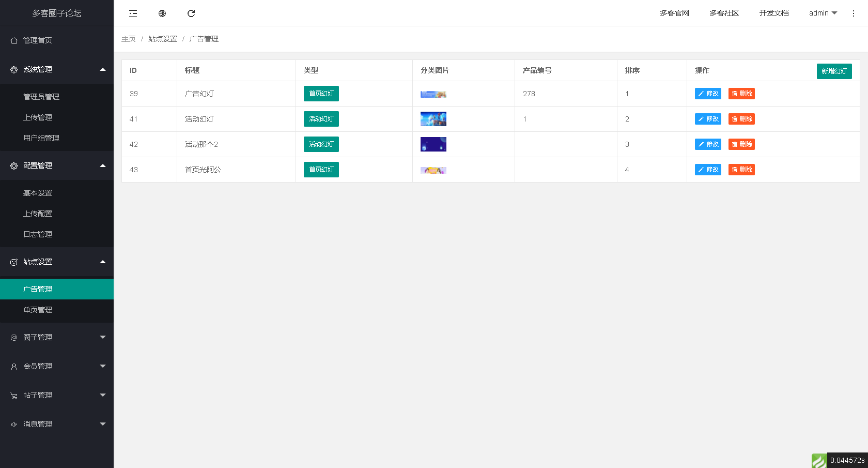Image resolution: width=868 pixels, height=468 pixels.
Task: Click the 首页幻灯 tag in row 39
Action: (321, 94)
